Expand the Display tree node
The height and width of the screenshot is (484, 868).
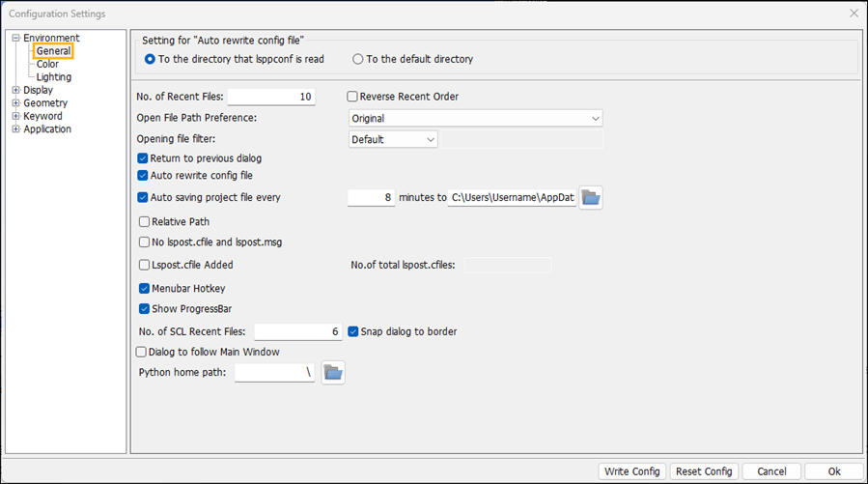pyautogui.click(x=15, y=90)
